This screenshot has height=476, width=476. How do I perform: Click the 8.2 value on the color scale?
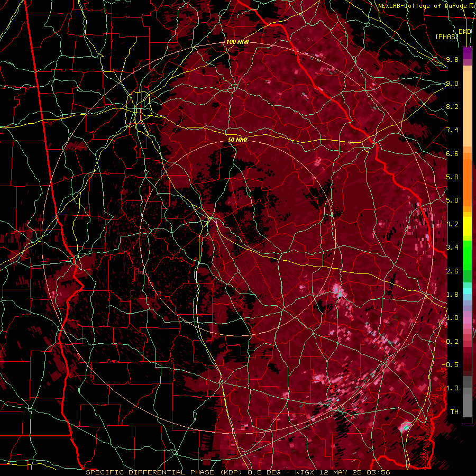click(x=452, y=106)
